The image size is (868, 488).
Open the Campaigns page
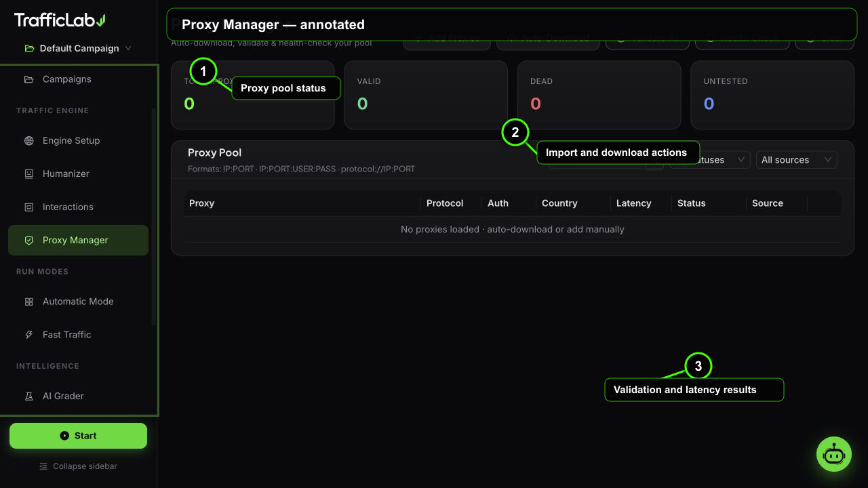point(78,79)
